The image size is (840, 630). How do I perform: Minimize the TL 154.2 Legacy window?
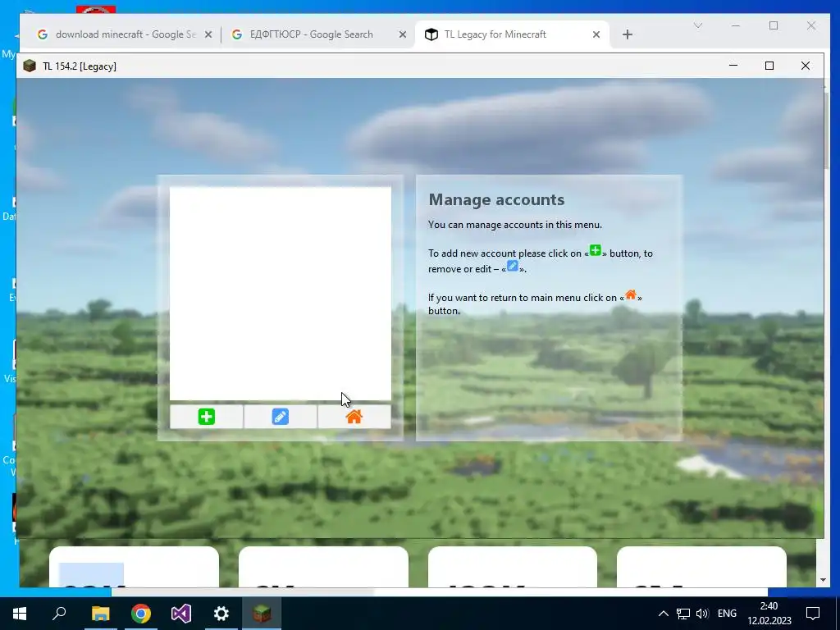pyautogui.click(x=733, y=66)
